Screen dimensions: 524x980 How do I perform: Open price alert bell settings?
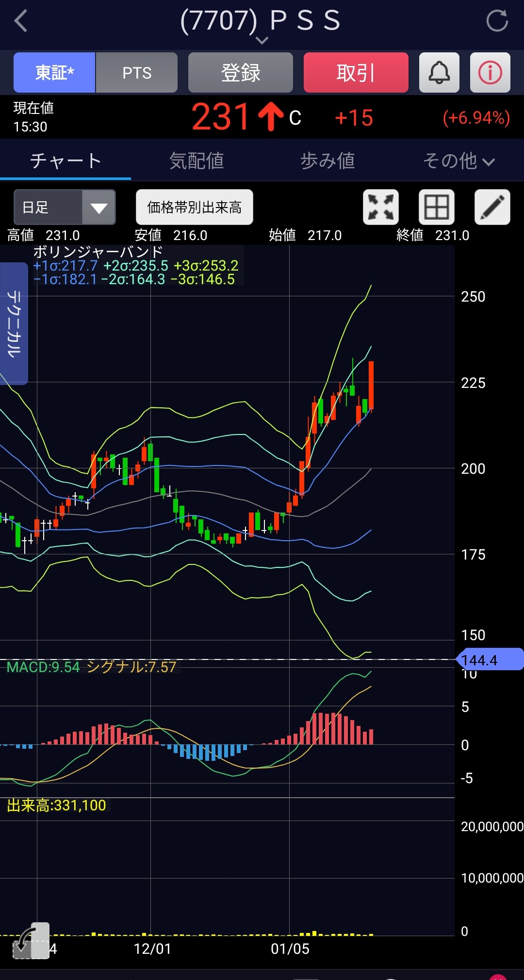(x=439, y=73)
